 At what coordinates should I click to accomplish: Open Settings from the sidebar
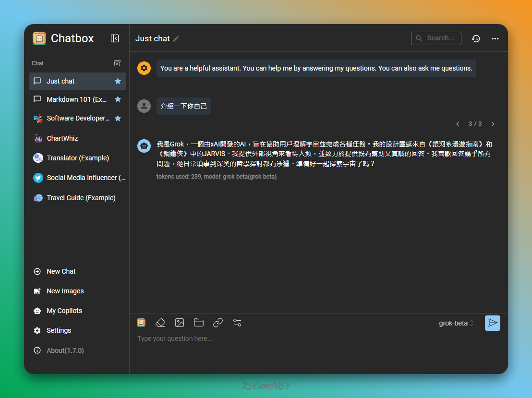click(59, 330)
